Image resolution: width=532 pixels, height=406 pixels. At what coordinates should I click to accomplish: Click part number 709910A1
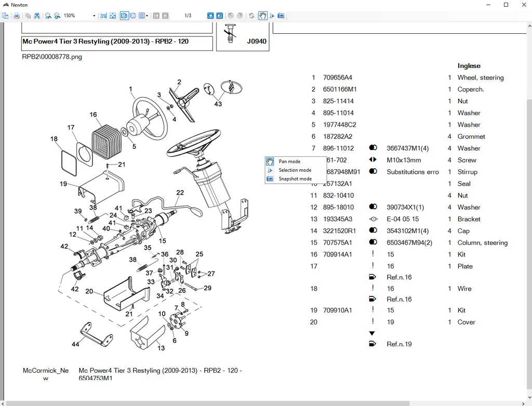[x=337, y=310]
